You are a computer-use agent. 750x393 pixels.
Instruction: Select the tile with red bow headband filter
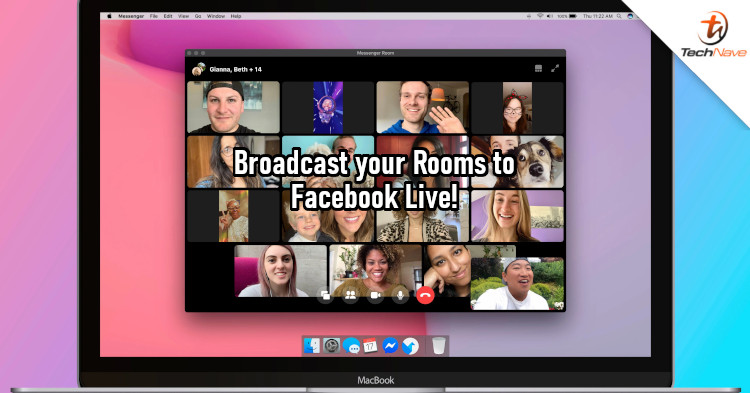tap(518, 107)
